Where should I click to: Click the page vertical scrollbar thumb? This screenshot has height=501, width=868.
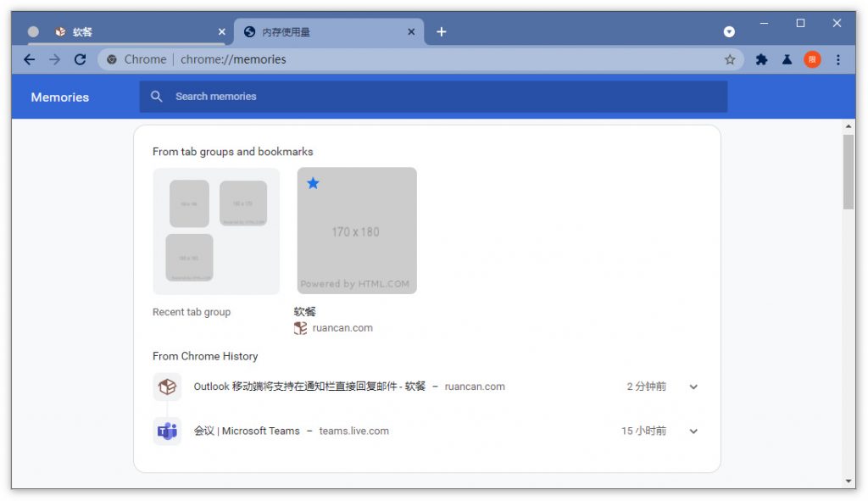(x=849, y=171)
